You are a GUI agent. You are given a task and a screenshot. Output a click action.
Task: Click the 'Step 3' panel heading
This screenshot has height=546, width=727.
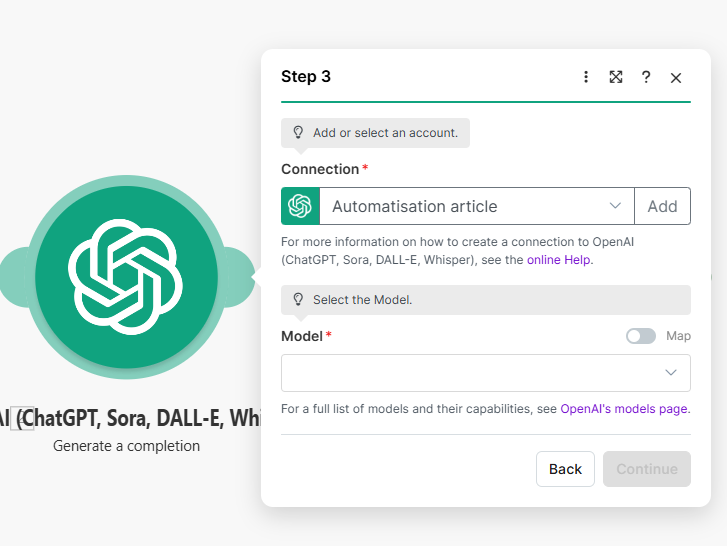point(306,76)
